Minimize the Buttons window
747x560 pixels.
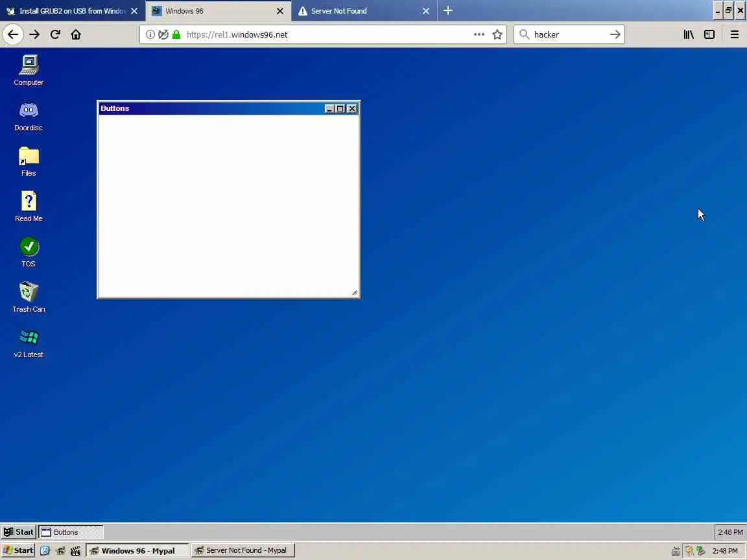coord(329,109)
